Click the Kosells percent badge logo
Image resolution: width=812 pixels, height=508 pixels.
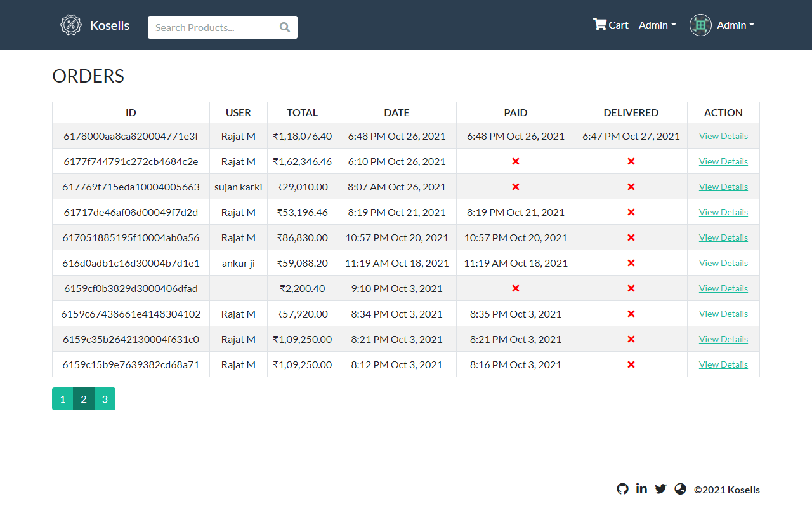click(71, 25)
